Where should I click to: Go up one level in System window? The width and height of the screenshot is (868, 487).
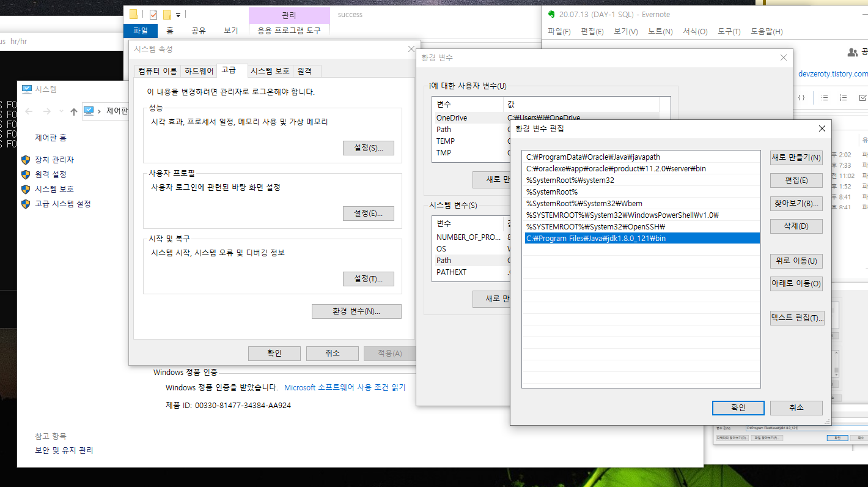74,111
